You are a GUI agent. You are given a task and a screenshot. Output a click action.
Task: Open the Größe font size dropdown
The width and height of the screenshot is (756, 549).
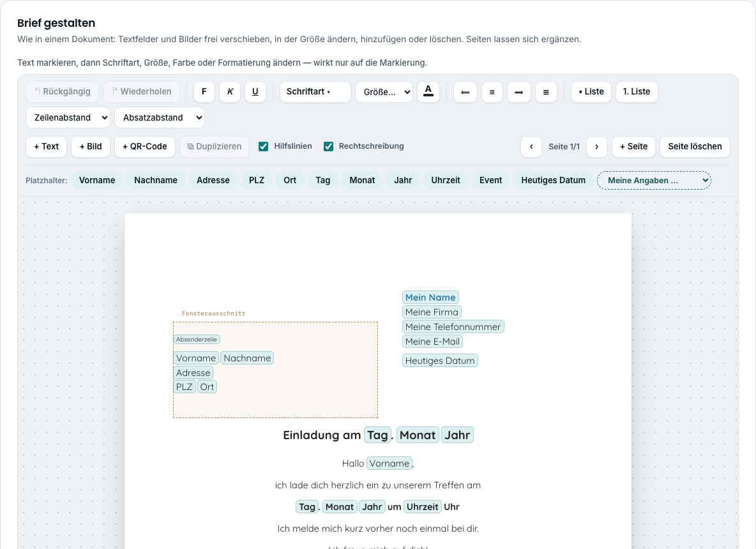[384, 91]
